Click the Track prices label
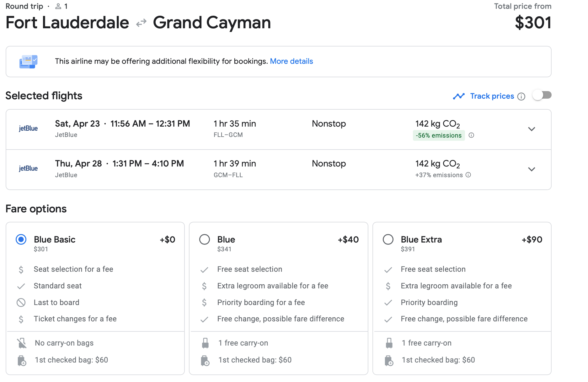The width and height of the screenshot is (588, 382). pos(492,96)
